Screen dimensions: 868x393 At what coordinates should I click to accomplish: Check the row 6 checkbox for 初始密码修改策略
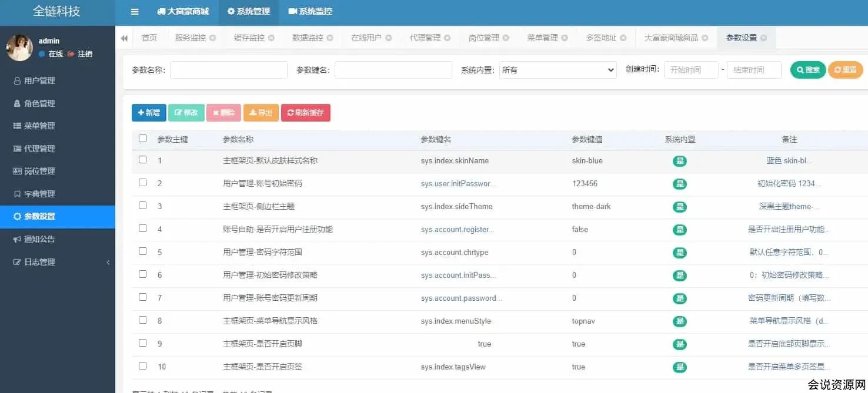click(142, 274)
